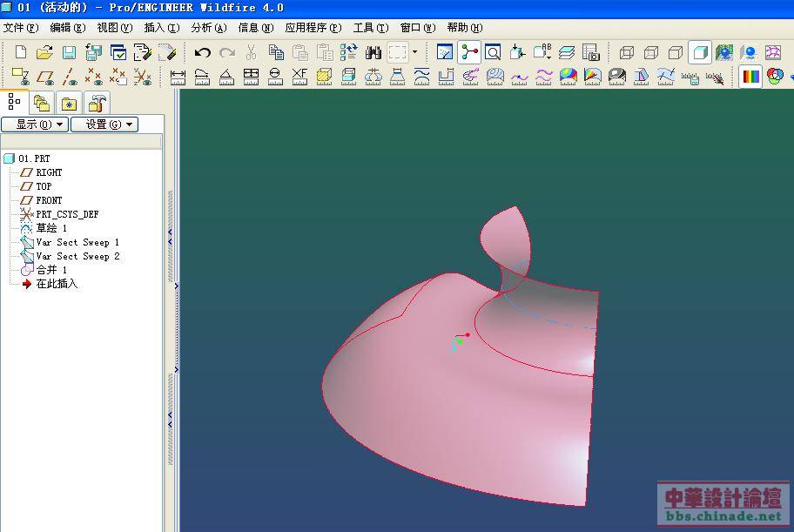Switch to the Model Tree tab

[x=14, y=103]
